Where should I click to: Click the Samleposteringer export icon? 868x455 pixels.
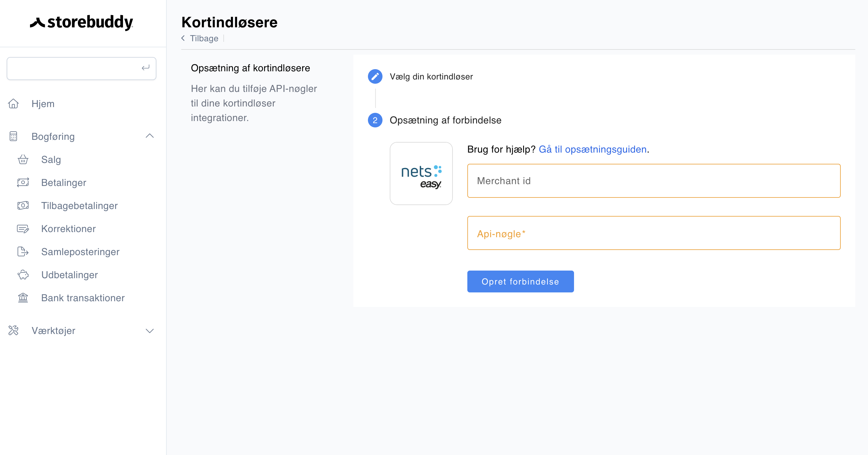coord(23,252)
